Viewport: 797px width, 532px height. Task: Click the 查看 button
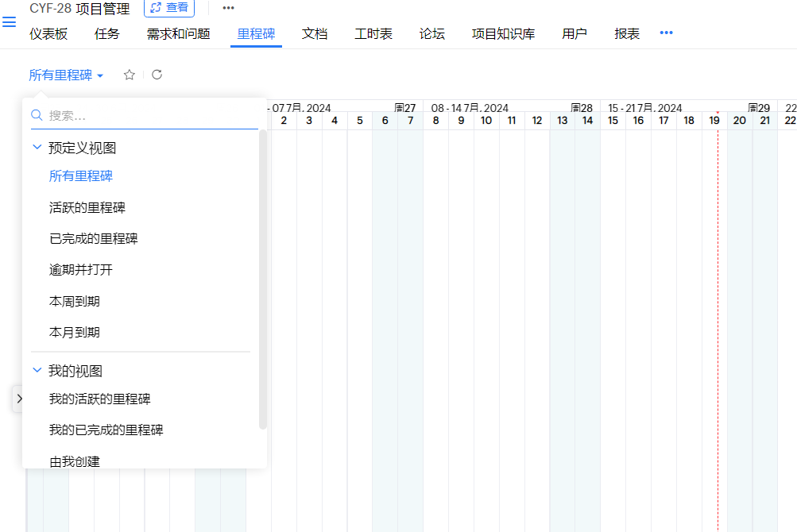(x=169, y=8)
